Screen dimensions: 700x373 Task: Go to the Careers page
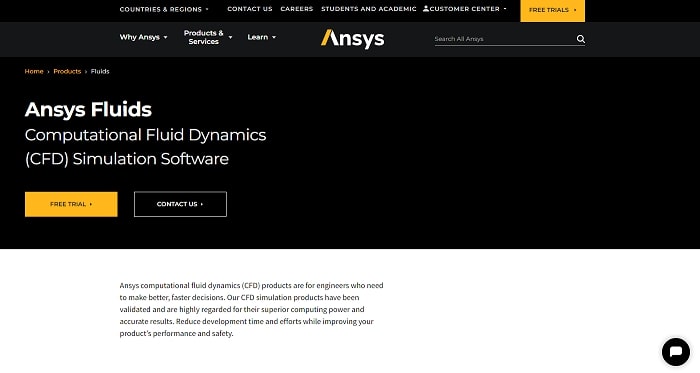click(296, 9)
